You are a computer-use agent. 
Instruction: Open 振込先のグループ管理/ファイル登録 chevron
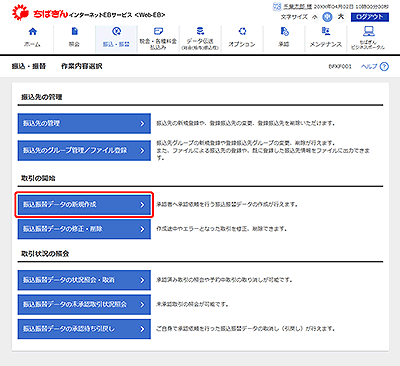tap(142, 151)
